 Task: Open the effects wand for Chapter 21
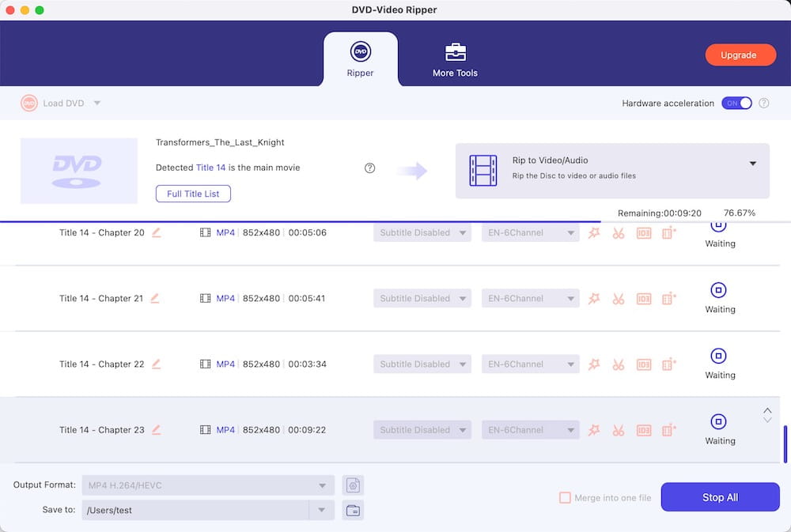(x=594, y=299)
